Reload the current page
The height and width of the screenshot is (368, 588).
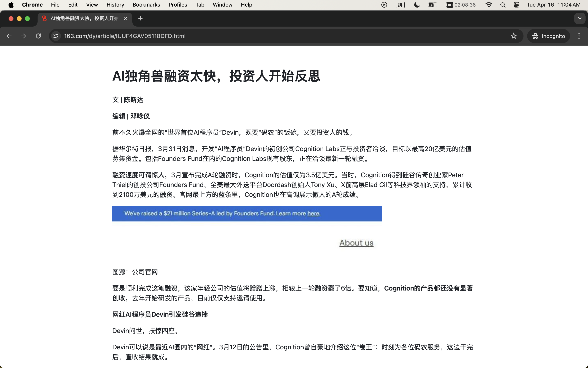pyautogui.click(x=38, y=36)
